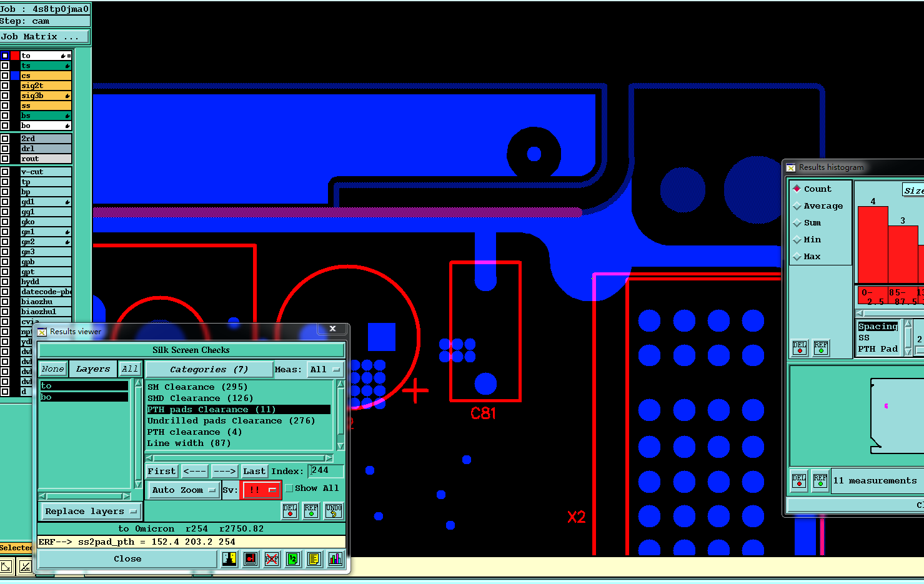Click DEL icon above the status line in Results viewer

pos(290,511)
